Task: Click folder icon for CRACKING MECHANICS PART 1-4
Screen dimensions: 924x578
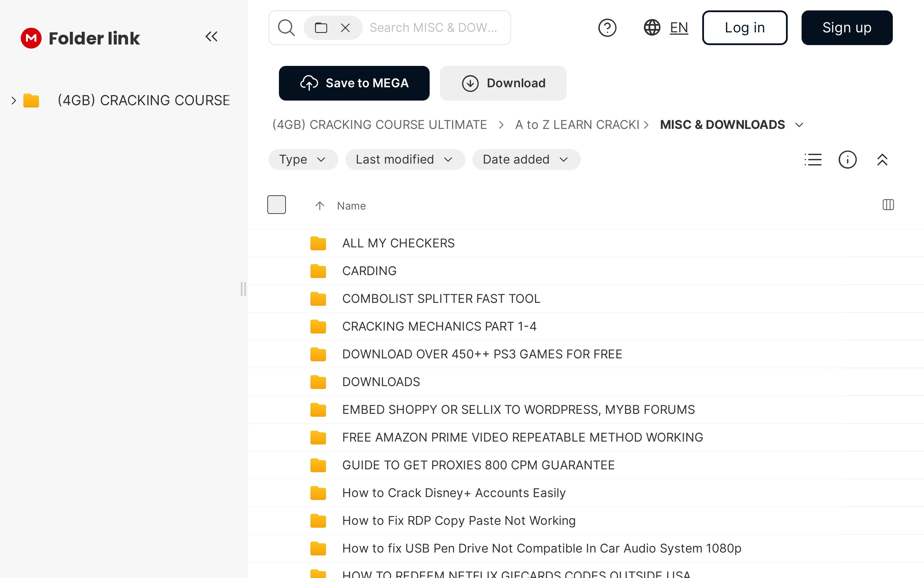Action: coord(318,327)
